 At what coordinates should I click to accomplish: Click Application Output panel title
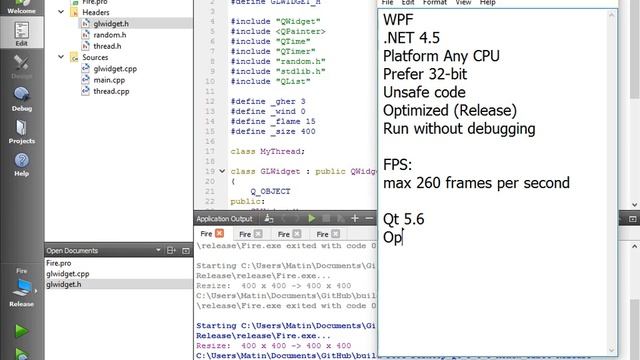(x=224, y=219)
